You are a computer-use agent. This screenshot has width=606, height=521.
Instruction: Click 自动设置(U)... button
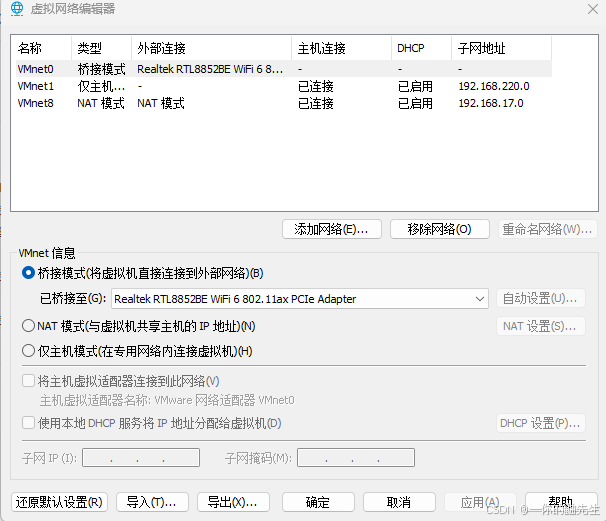tap(541, 298)
